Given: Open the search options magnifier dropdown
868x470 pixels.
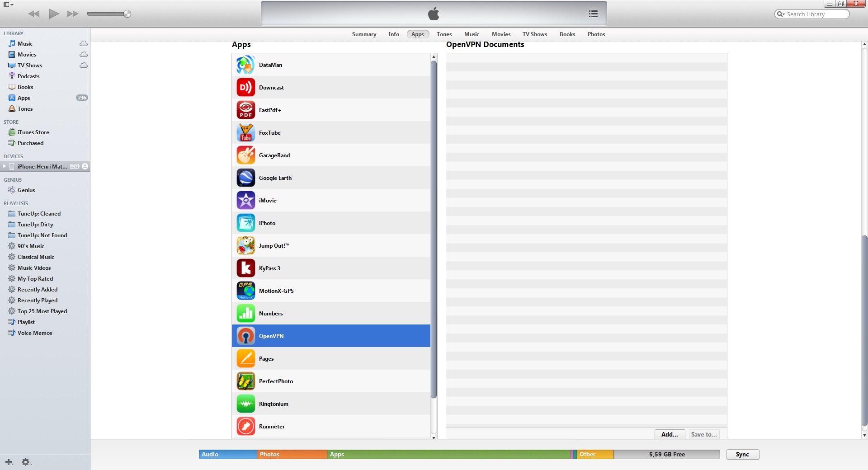Looking at the screenshot, I should coord(781,14).
